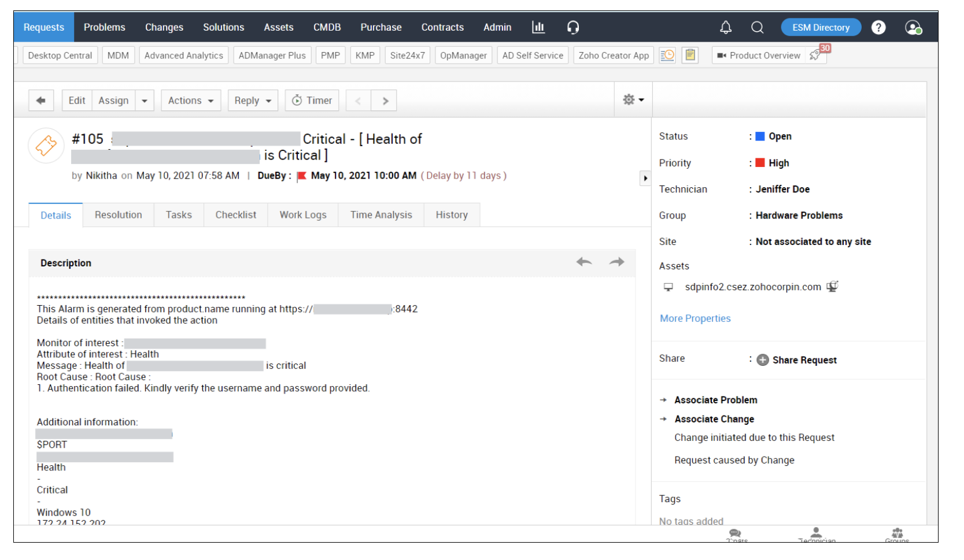964x560 pixels.
Task: Open the user profile avatar
Action: click(x=913, y=27)
